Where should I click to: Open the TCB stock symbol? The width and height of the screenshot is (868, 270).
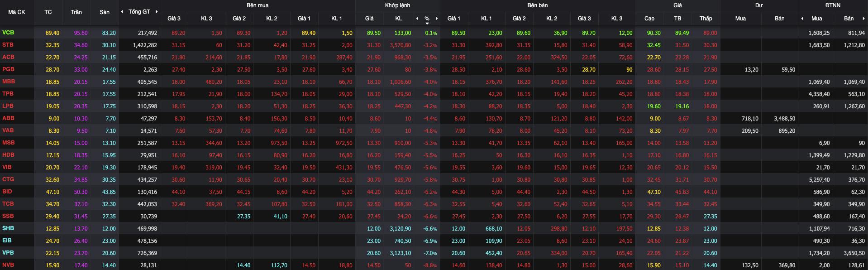click(x=8, y=204)
